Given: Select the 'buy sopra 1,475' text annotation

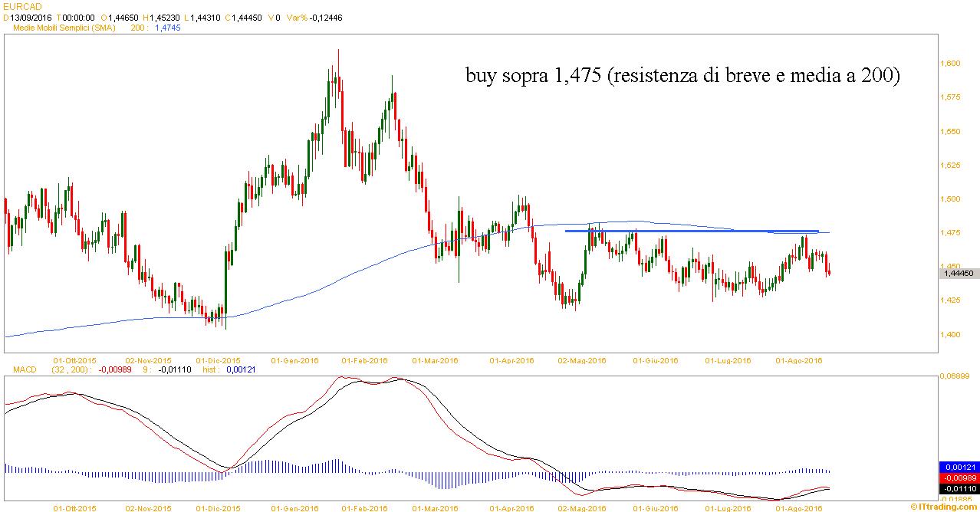Looking at the screenshot, I should [x=682, y=76].
